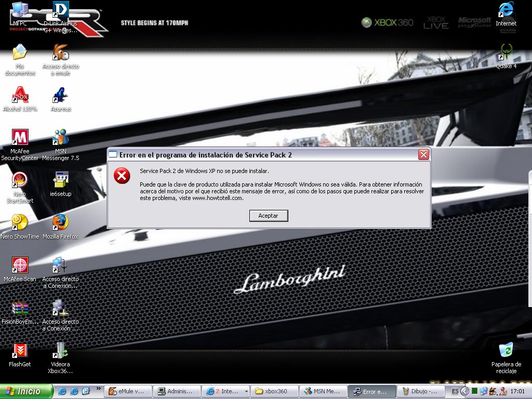Open the Mis documentos folder icon

20,60
